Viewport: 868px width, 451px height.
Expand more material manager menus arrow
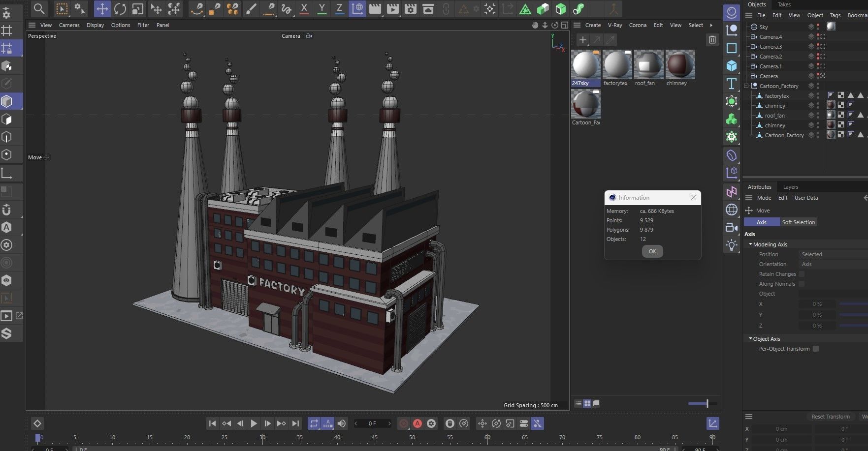(x=711, y=25)
